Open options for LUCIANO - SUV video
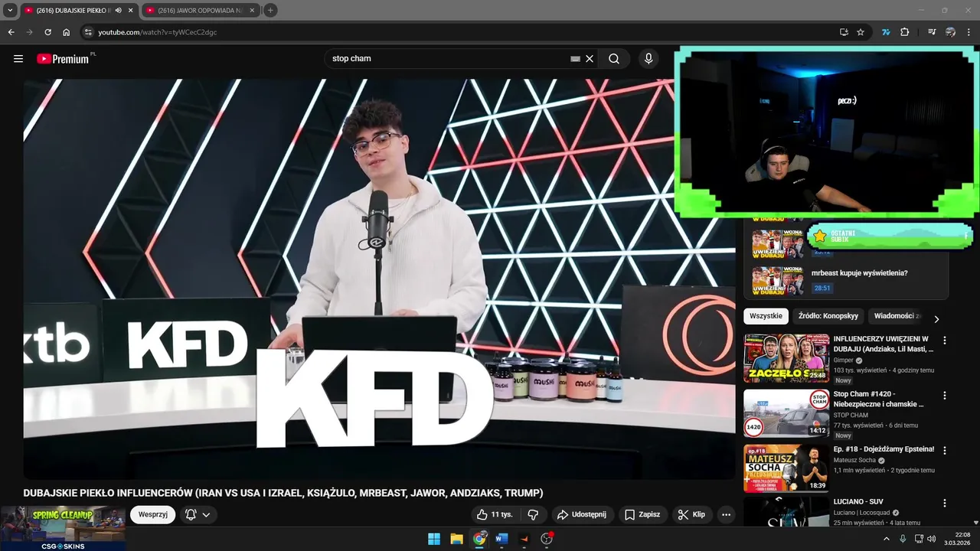The height and width of the screenshot is (551, 980). [x=945, y=504]
